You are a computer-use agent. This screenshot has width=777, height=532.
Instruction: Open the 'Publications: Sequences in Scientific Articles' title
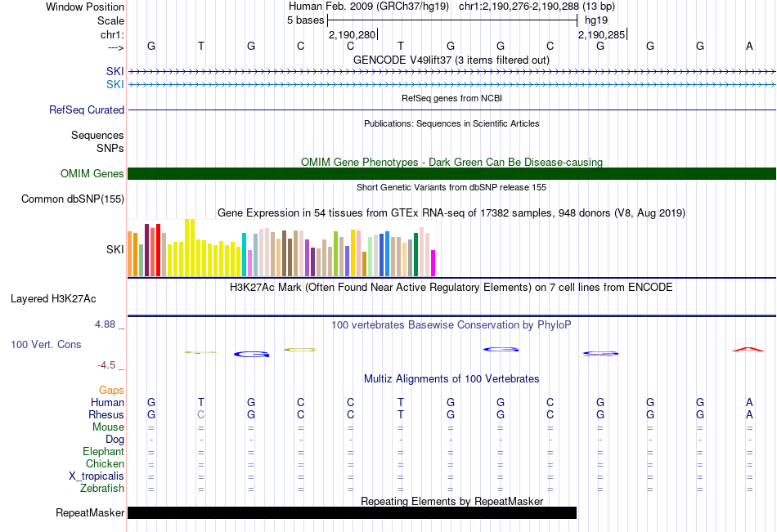pos(451,123)
